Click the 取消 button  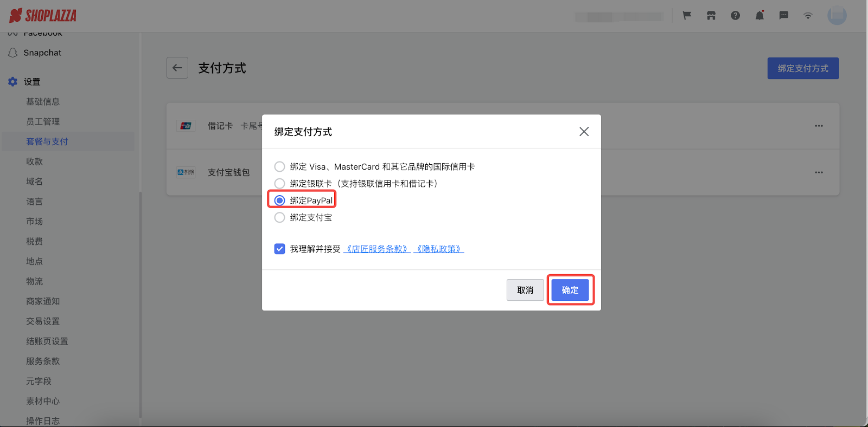coord(525,290)
